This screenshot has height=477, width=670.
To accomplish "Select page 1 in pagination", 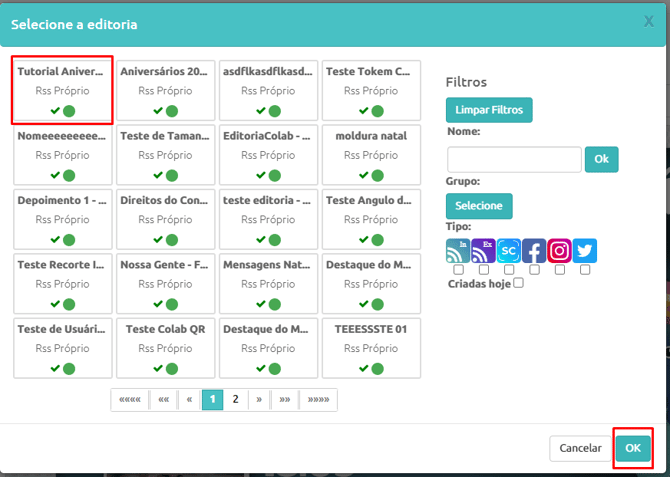I will pos(212,400).
